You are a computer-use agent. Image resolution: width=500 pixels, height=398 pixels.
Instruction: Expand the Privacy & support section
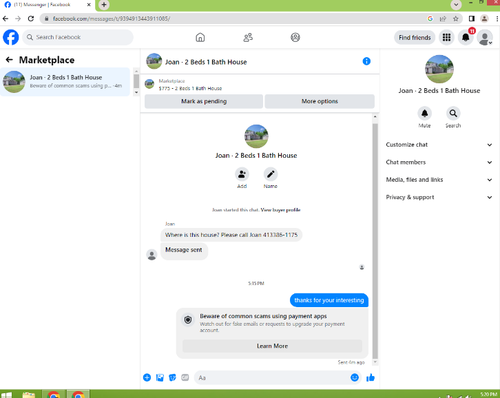439,197
